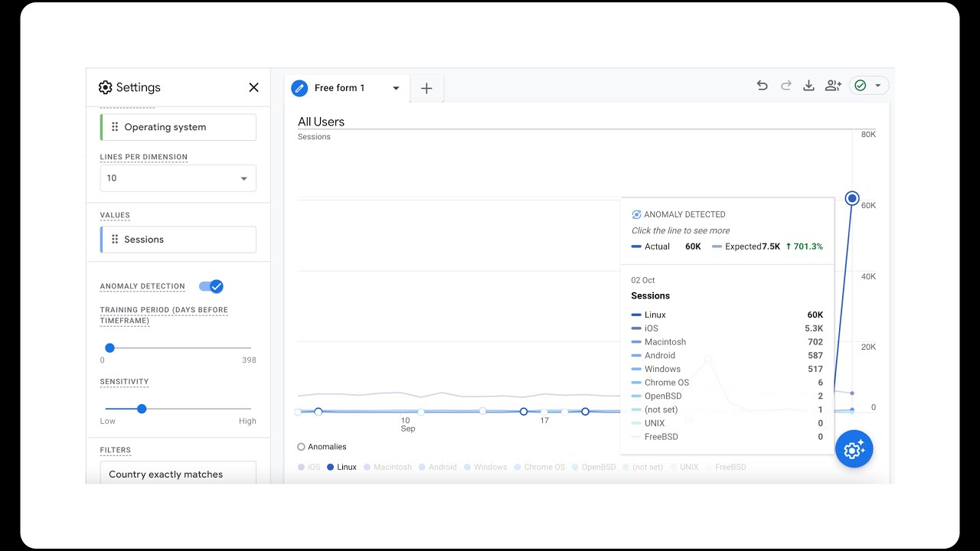The height and width of the screenshot is (551, 980).
Task: Click the iOS 5.3K row in tooltip
Action: 727,328
